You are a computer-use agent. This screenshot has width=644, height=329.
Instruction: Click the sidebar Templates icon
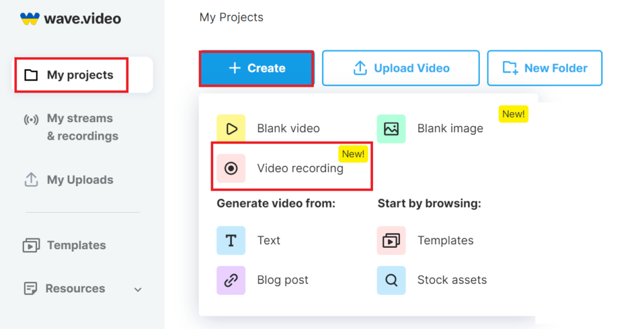tap(31, 245)
